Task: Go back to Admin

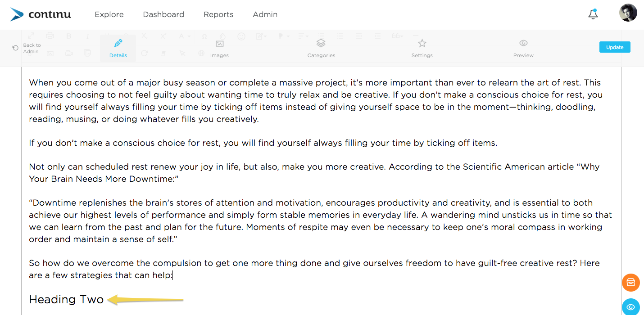Action: [26, 48]
